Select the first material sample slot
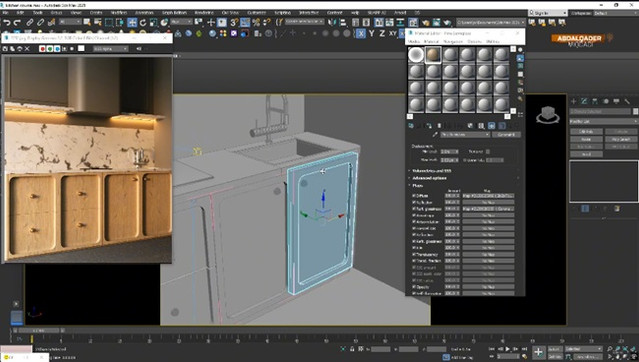 point(416,55)
